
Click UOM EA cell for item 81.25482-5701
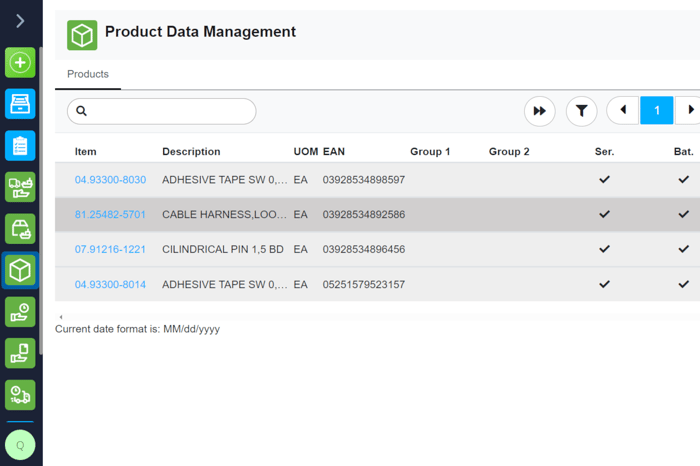tap(300, 215)
